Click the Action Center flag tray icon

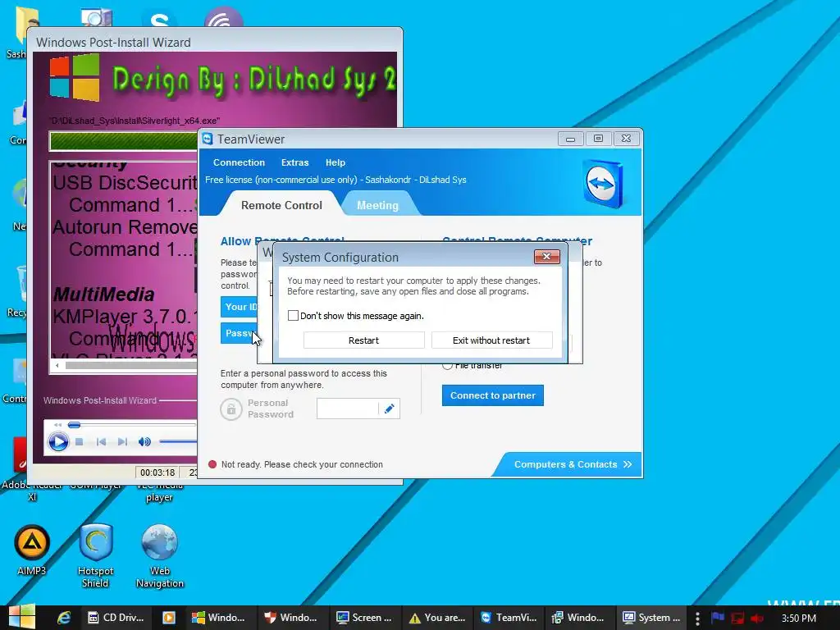click(x=718, y=618)
